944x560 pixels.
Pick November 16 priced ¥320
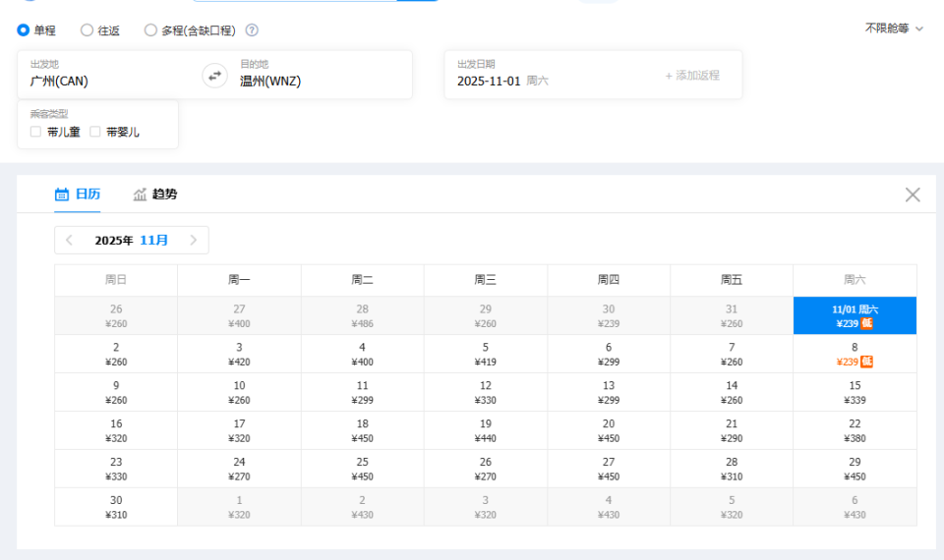pos(116,430)
